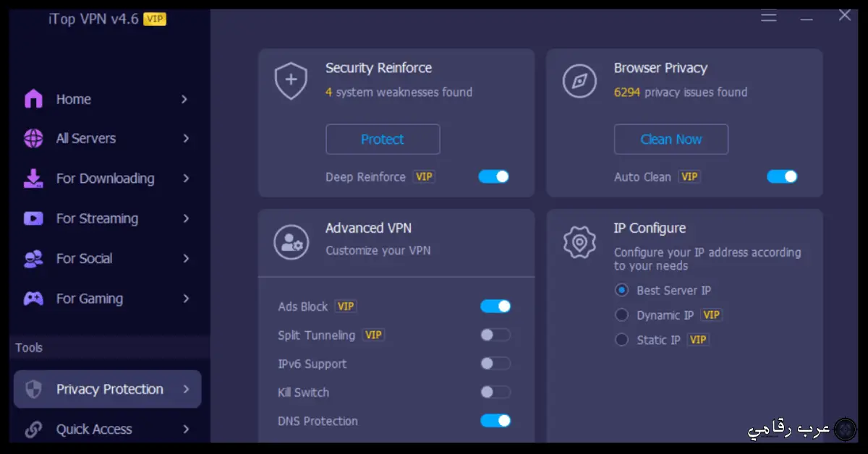Viewport: 868px width, 454px height.
Task: Click the For Gaming gamepad icon
Action: coord(33,298)
